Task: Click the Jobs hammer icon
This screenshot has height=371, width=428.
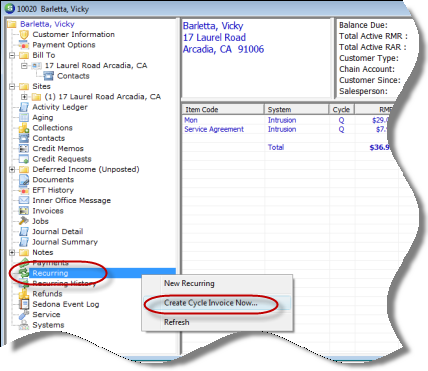Action: click(x=24, y=221)
